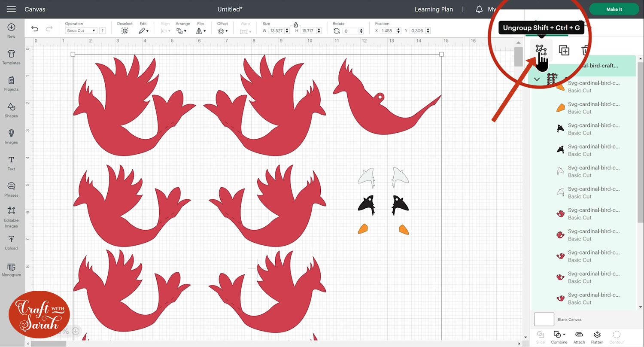Select the Text tool
644x347 pixels.
click(x=12, y=163)
